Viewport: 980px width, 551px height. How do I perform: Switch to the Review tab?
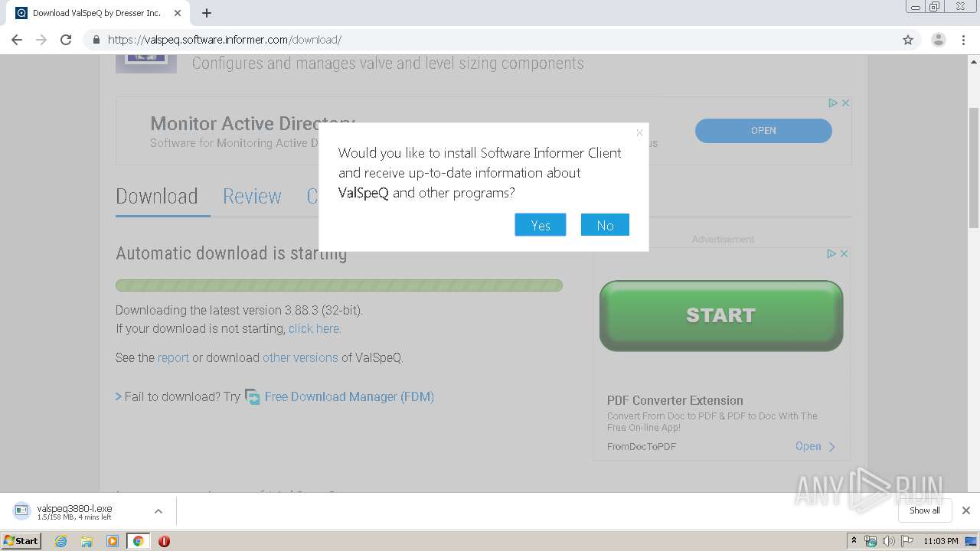pyautogui.click(x=252, y=197)
